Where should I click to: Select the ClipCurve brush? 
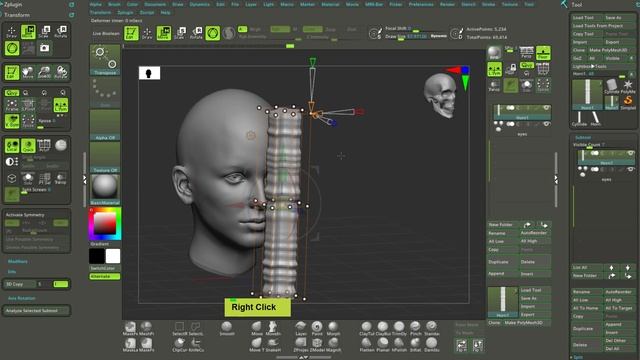pos(179,345)
